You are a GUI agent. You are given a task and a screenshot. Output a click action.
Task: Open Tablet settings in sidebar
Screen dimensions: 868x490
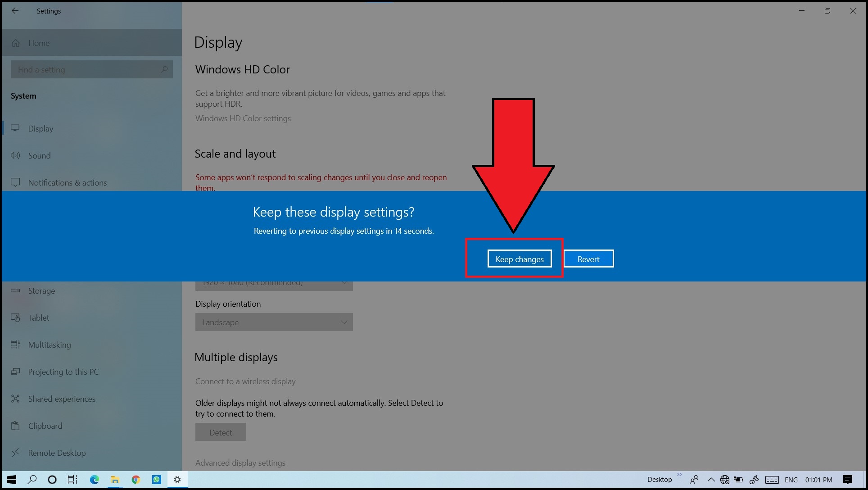tap(39, 318)
